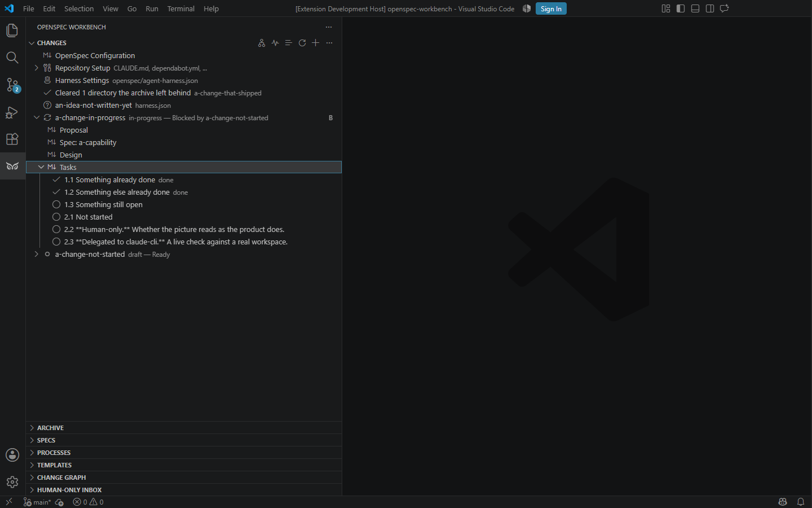Collapse the Tasks node
The height and width of the screenshot is (508, 812).
coord(41,167)
